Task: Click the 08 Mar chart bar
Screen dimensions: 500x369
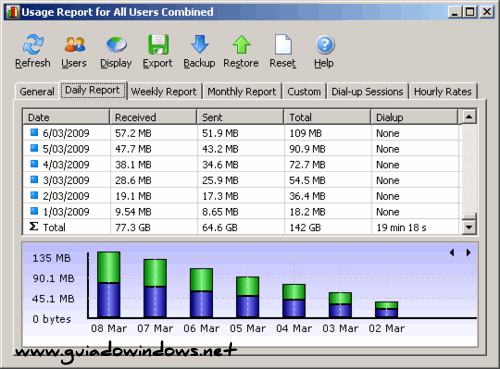Action: [109, 284]
